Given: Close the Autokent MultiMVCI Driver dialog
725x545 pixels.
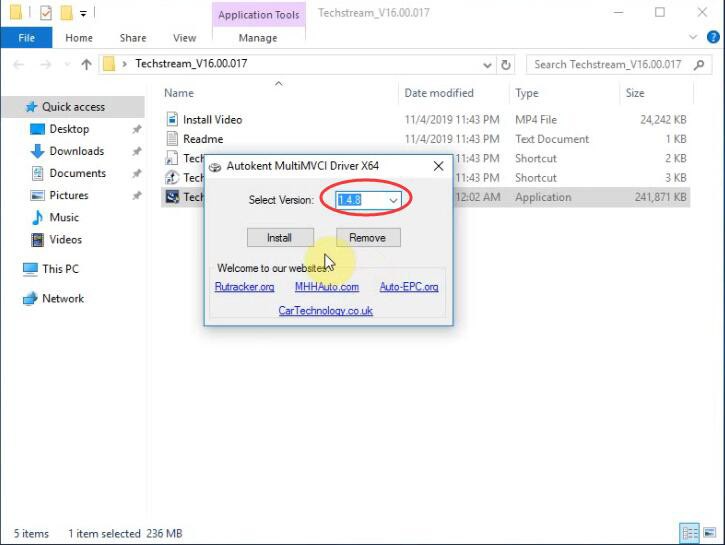Looking at the screenshot, I should point(438,166).
